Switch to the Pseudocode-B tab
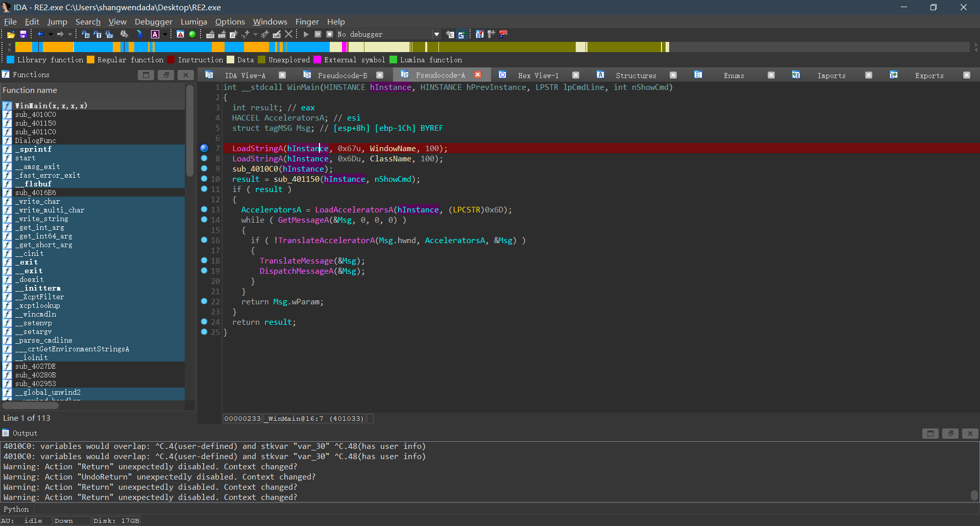 [342, 75]
